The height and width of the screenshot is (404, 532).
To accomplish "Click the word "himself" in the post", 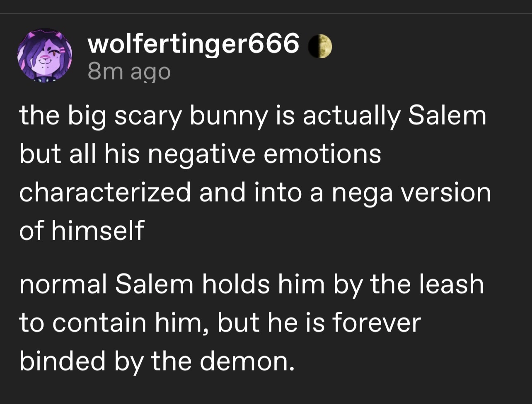I will click(98, 230).
